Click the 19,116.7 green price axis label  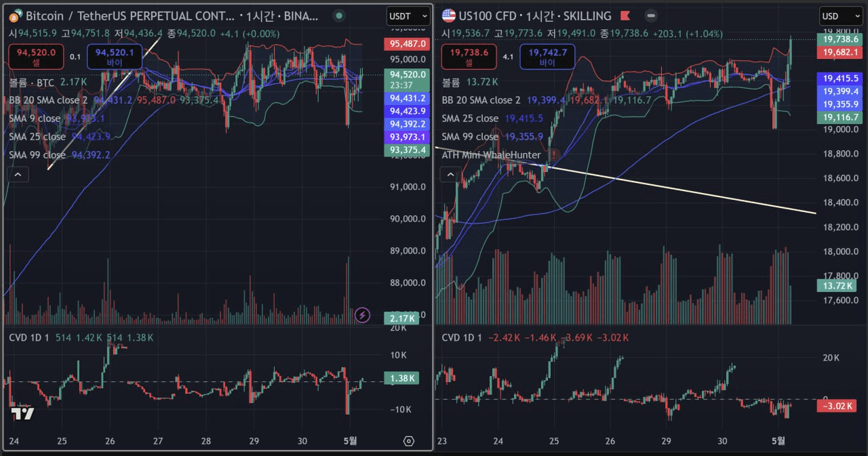point(841,117)
